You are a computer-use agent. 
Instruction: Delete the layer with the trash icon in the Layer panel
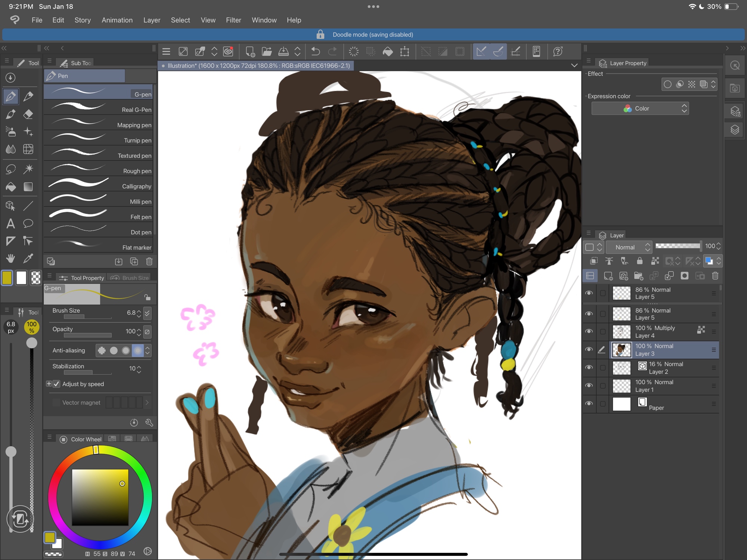715,276
